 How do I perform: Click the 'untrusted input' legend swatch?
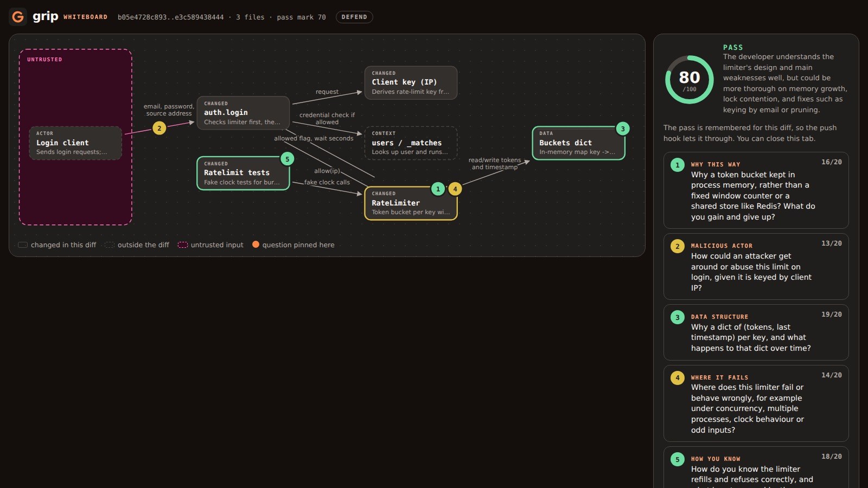pos(183,245)
